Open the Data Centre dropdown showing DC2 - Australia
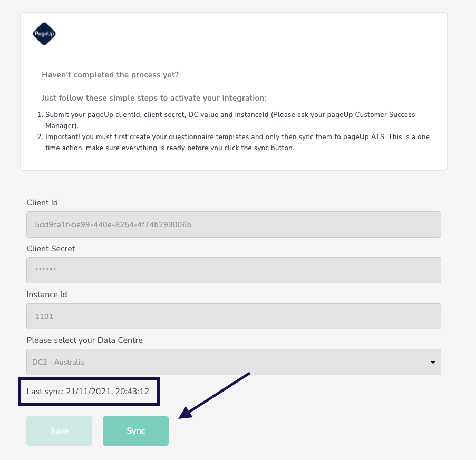476x460 pixels. coord(234,362)
